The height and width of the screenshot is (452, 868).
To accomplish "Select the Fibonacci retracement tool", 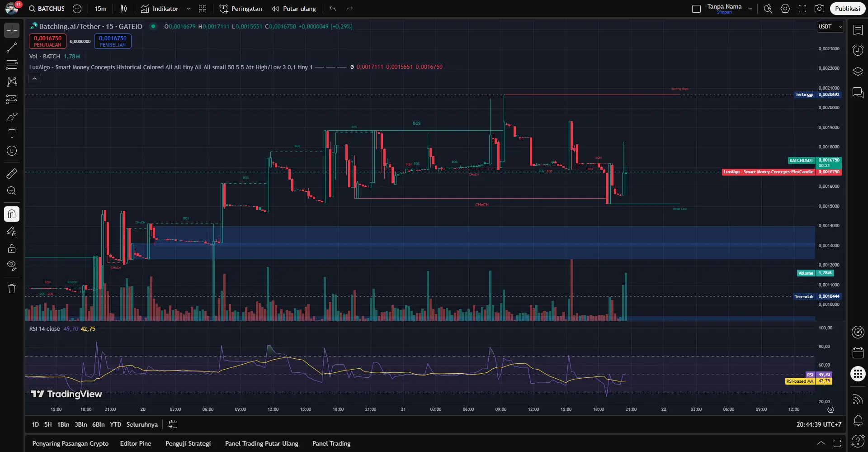I will point(12,65).
